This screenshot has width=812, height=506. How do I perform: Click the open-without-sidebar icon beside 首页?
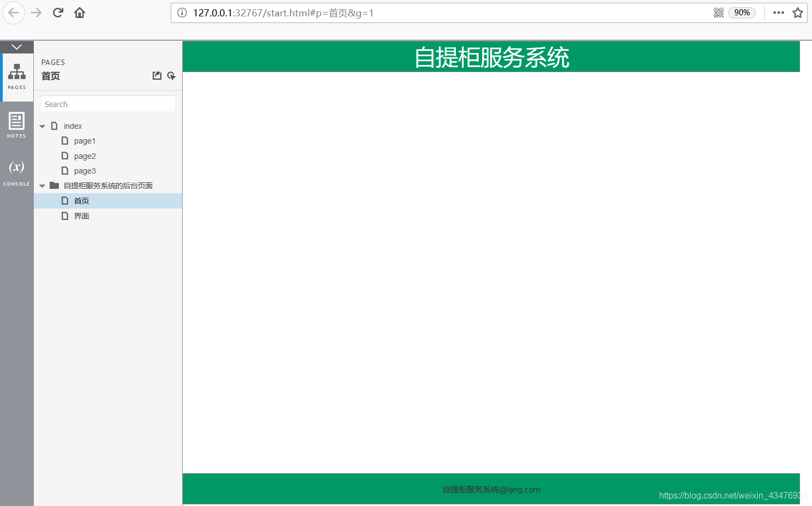pyautogui.click(x=157, y=76)
